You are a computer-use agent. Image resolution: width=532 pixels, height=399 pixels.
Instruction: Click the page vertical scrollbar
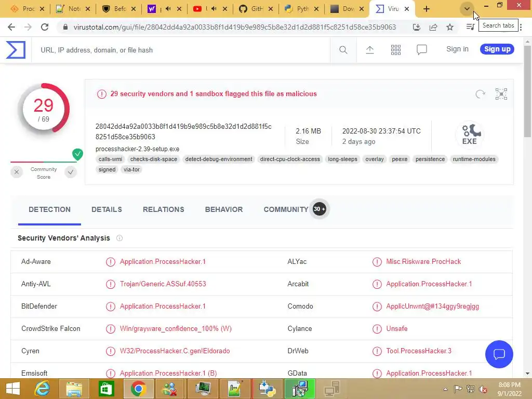[527, 91]
